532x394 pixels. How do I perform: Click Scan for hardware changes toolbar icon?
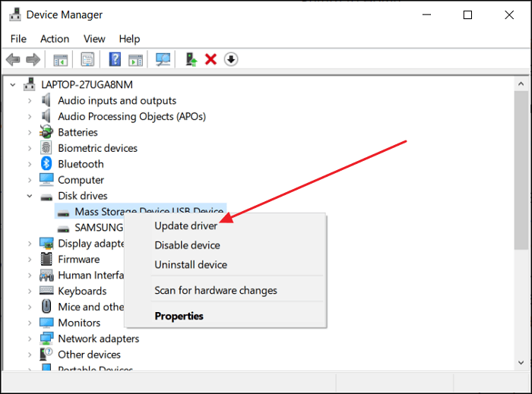(163, 59)
